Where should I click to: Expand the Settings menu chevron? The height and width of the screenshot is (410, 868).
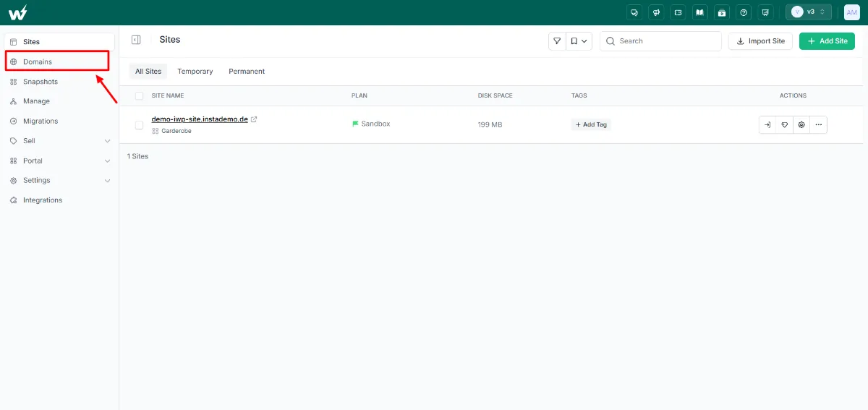pyautogui.click(x=108, y=181)
